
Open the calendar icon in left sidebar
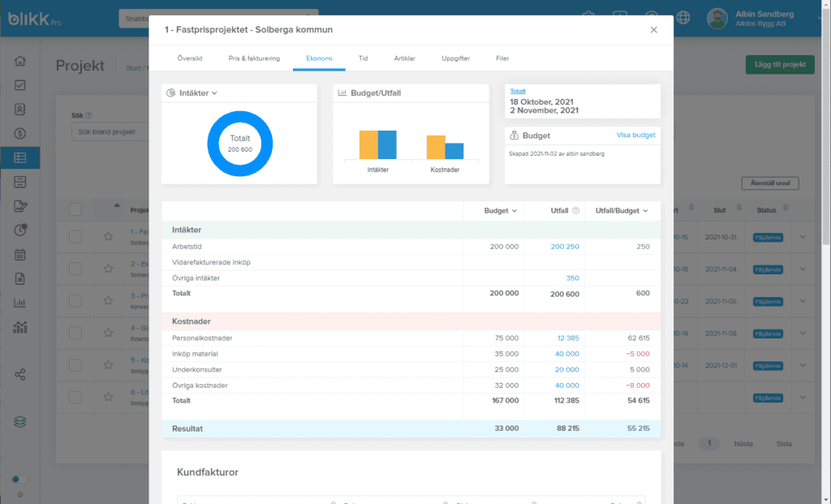pyautogui.click(x=20, y=254)
